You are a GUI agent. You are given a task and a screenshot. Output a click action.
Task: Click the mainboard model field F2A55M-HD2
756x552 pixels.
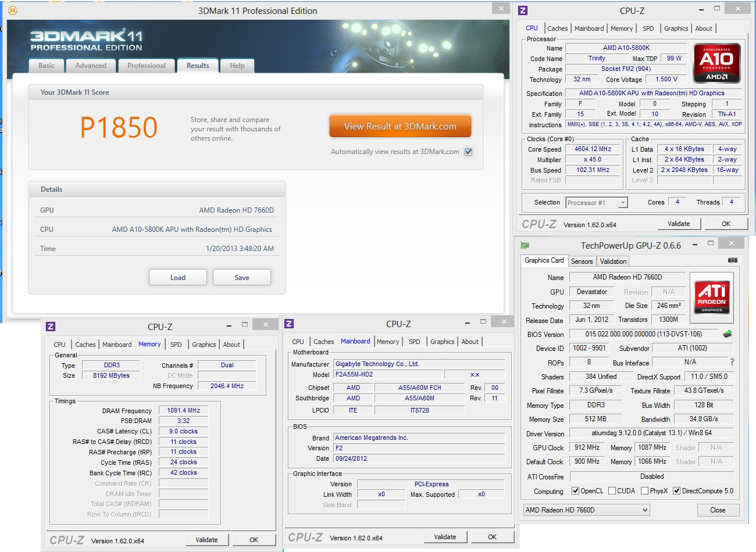click(x=388, y=375)
